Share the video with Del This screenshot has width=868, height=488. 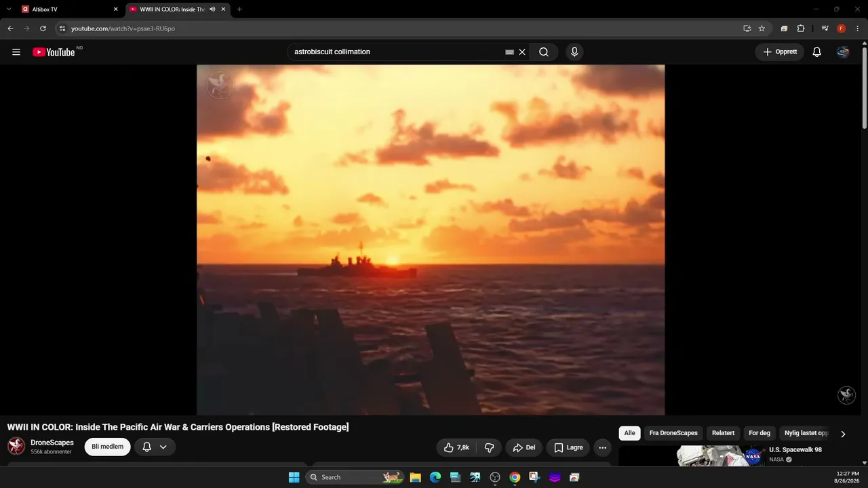pos(524,447)
